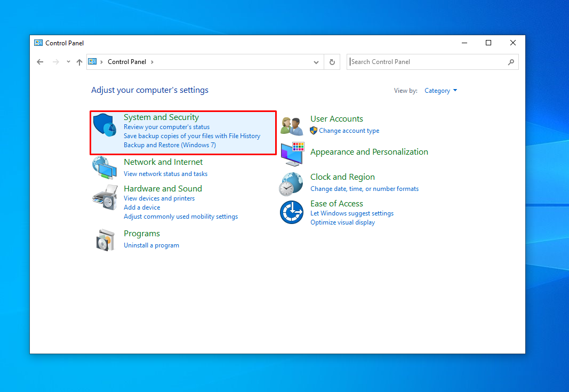
Task: Click the Control Panel title bar icon
Action: [38, 43]
